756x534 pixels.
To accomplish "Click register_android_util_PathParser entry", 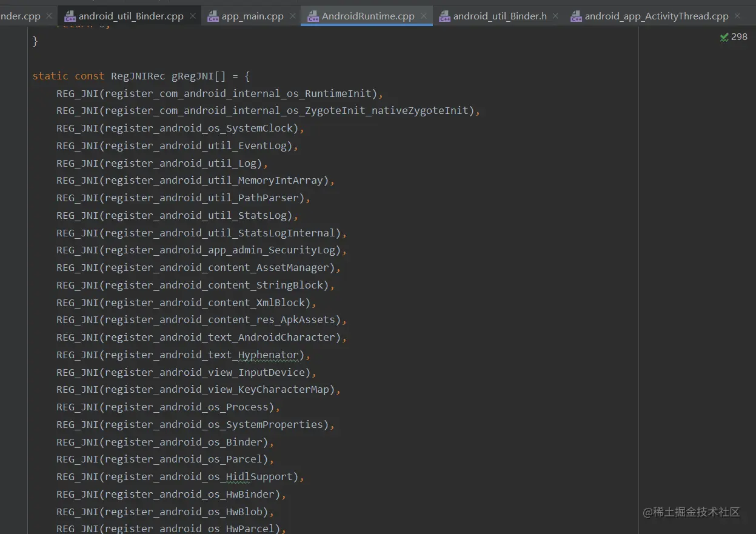I will pos(184,198).
